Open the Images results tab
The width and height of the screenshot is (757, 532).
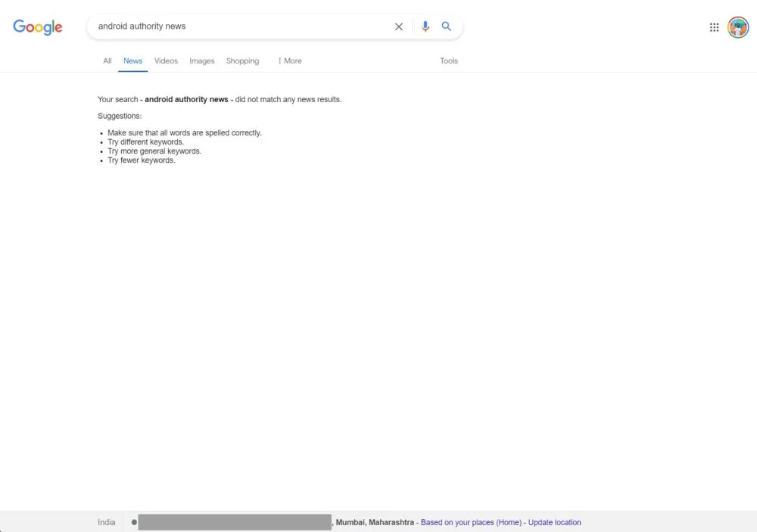click(x=202, y=61)
